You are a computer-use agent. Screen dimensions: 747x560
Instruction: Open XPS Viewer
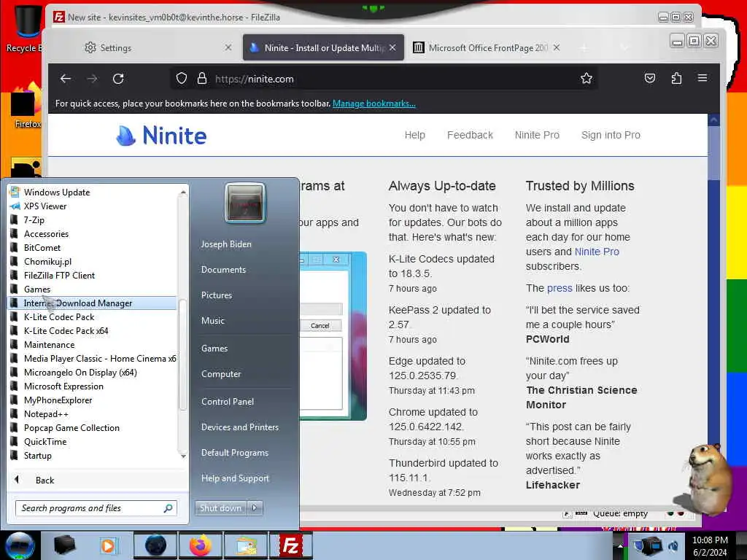(x=93, y=206)
